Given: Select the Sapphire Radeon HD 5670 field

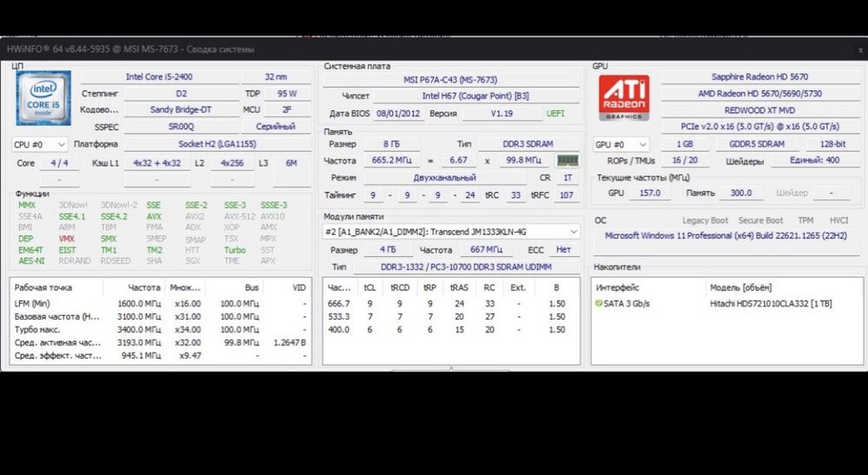Looking at the screenshot, I should click(x=759, y=77).
